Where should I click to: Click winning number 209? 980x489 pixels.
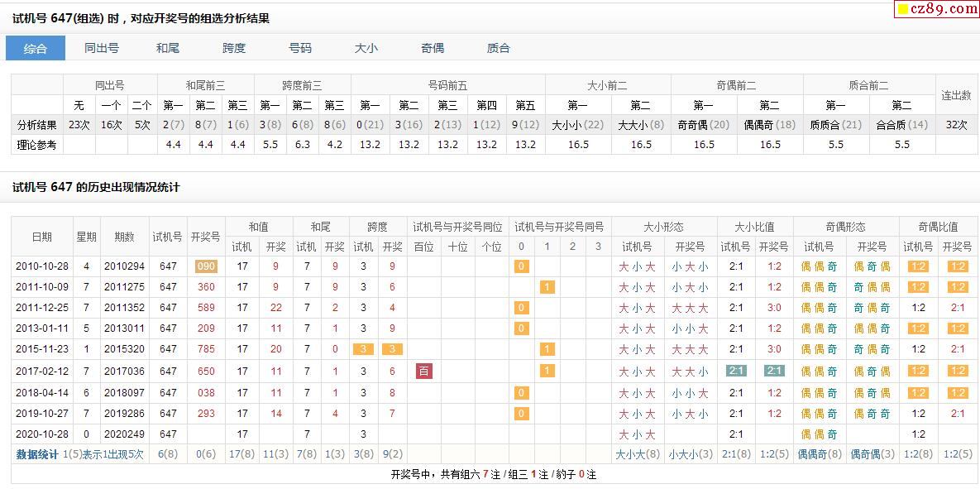[206, 328]
